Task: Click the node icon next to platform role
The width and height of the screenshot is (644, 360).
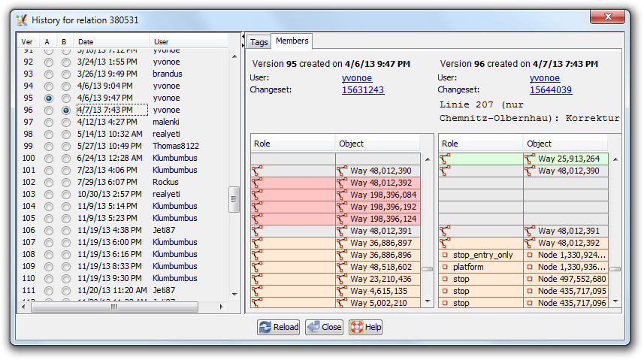Action: (x=445, y=267)
